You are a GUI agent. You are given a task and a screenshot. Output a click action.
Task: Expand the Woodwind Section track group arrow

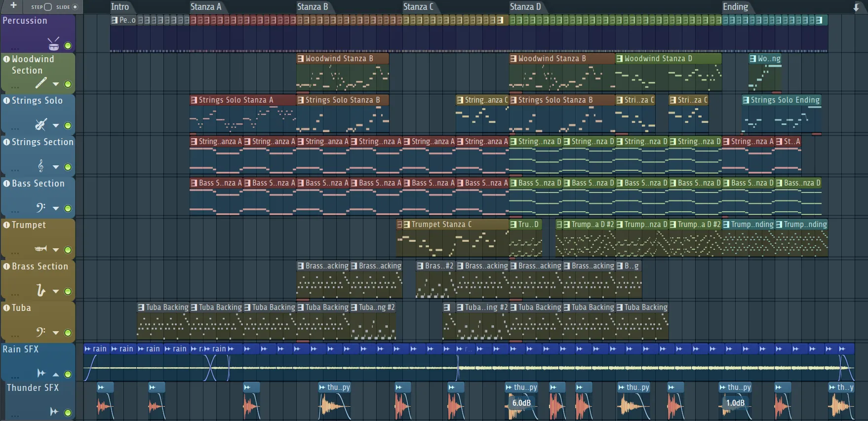coord(56,84)
